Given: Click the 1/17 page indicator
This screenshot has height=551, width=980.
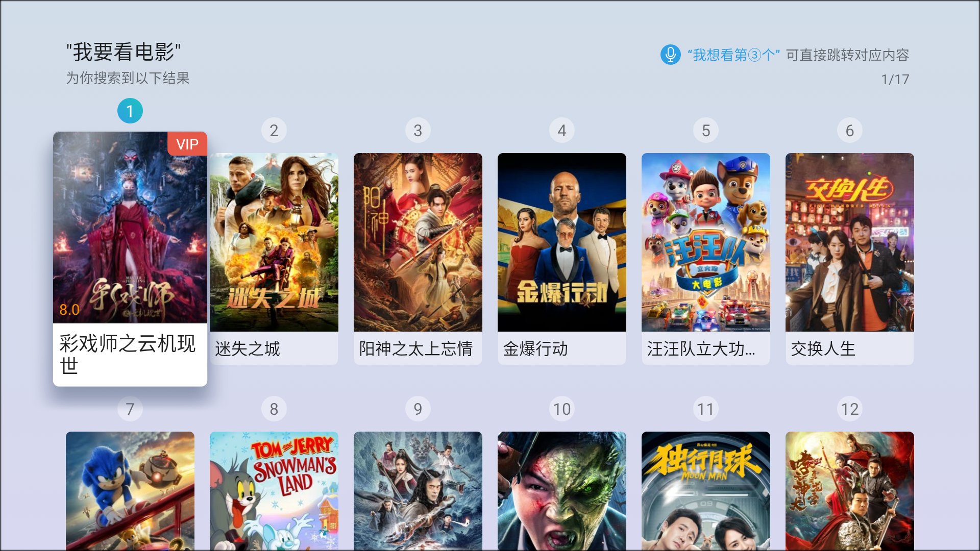Looking at the screenshot, I should click(x=895, y=80).
